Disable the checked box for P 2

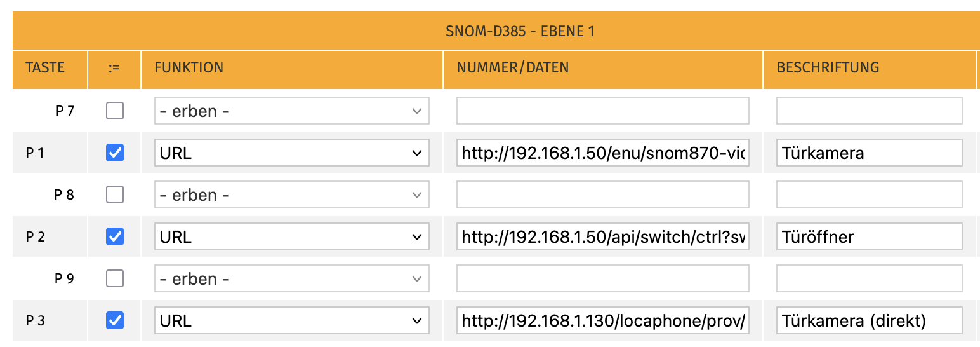tap(115, 237)
